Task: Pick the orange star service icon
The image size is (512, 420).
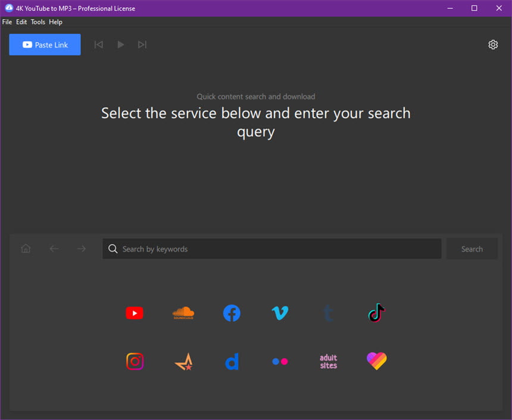Action: pos(184,362)
